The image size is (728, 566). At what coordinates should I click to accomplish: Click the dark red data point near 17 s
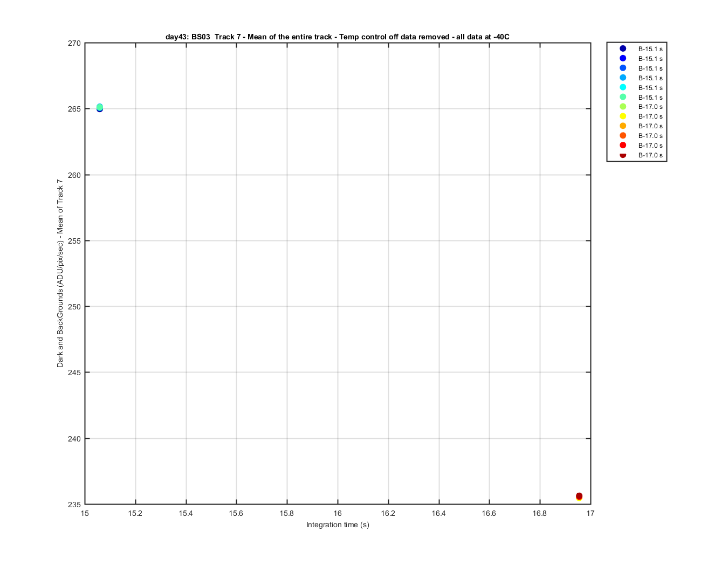(x=579, y=496)
